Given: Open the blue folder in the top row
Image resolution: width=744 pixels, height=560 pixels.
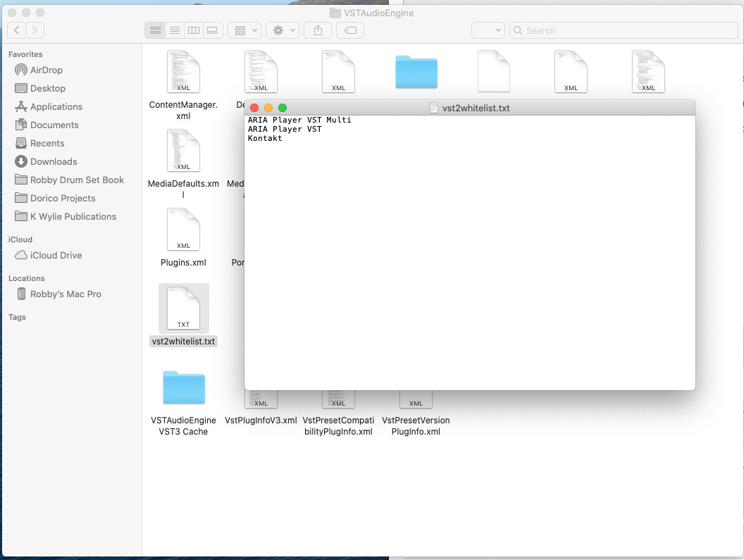Looking at the screenshot, I should pos(416,72).
